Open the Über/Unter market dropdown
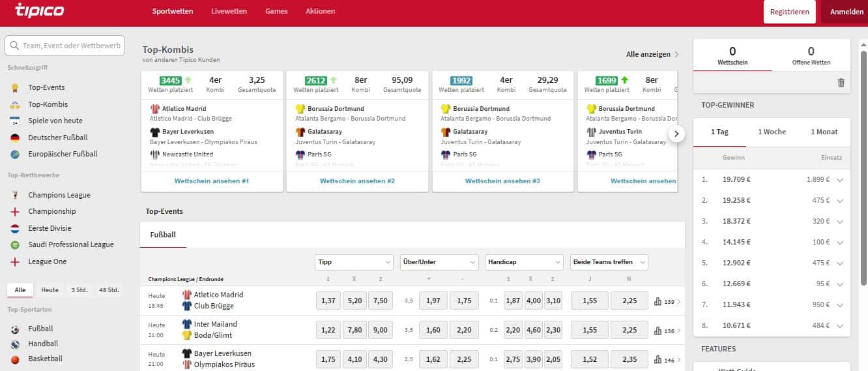This screenshot has width=868, height=371. (439, 262)
